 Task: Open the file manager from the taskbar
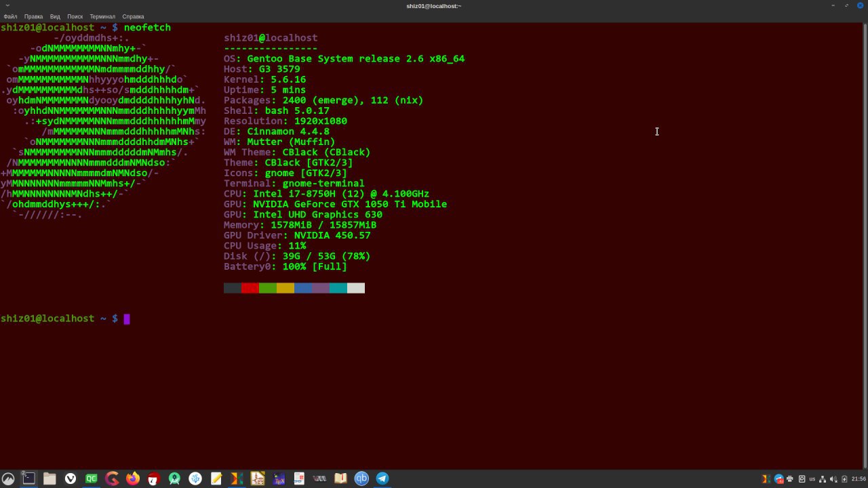50,479
